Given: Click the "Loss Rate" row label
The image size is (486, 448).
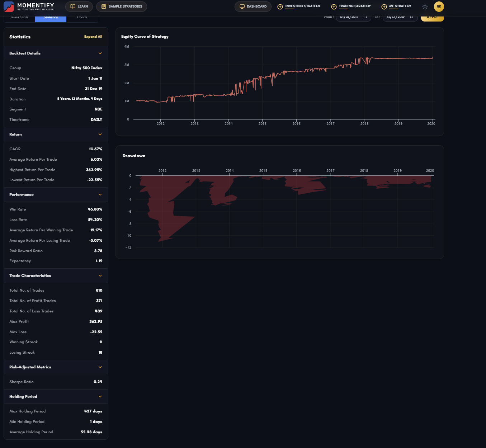Looking at the screenshot, I should tap(18, 220).
